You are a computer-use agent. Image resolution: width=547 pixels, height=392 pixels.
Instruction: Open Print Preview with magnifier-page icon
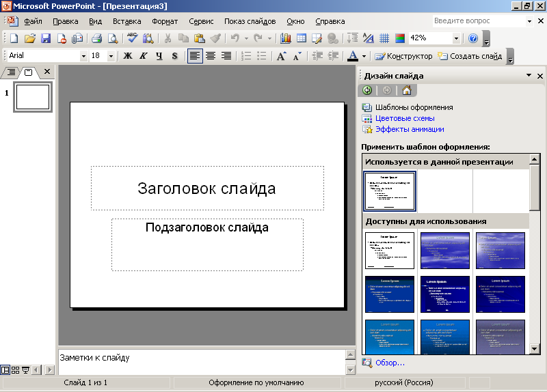(x=112, y=38)
